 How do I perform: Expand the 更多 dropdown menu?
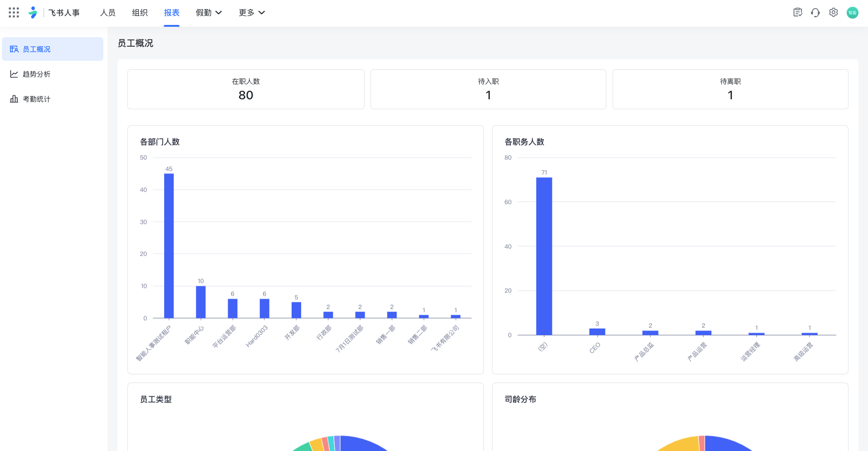click(252, 13)
